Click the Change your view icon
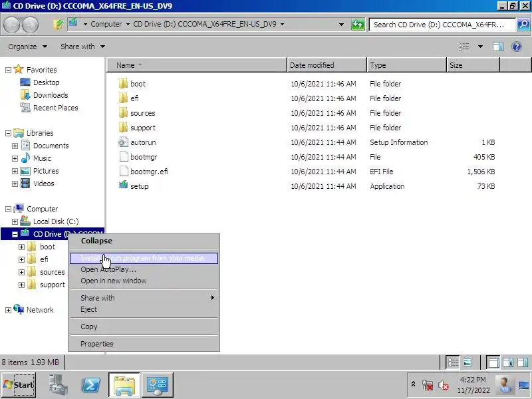The width and height of the screenshot is (532, 399). (464, 47)
